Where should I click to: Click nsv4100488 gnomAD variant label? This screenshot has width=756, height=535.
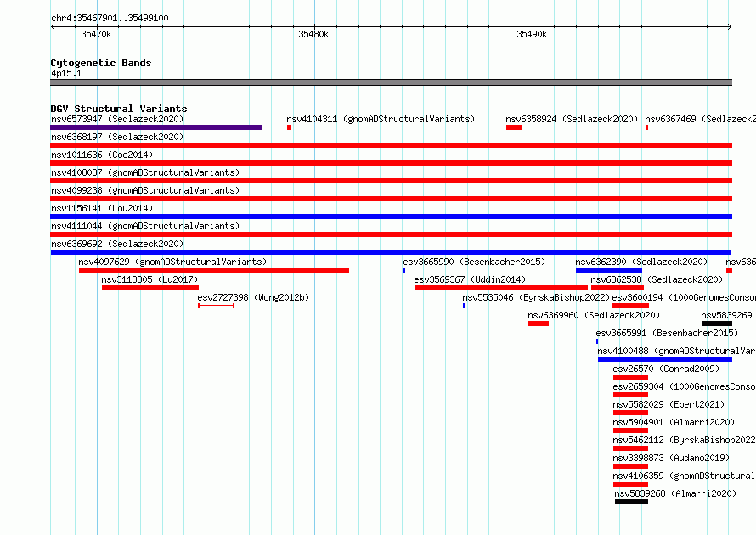click(676, 351)
